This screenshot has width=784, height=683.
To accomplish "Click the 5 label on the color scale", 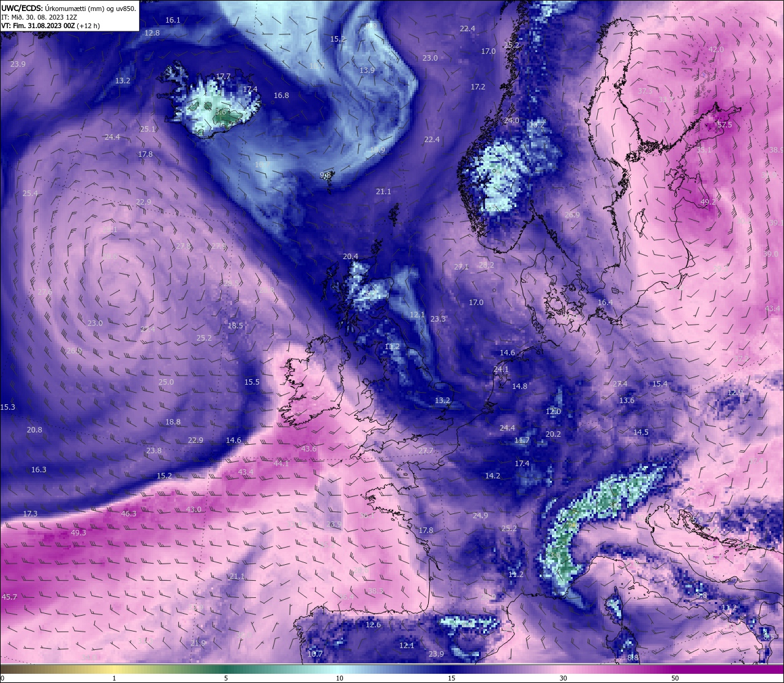I will point(226,678).
